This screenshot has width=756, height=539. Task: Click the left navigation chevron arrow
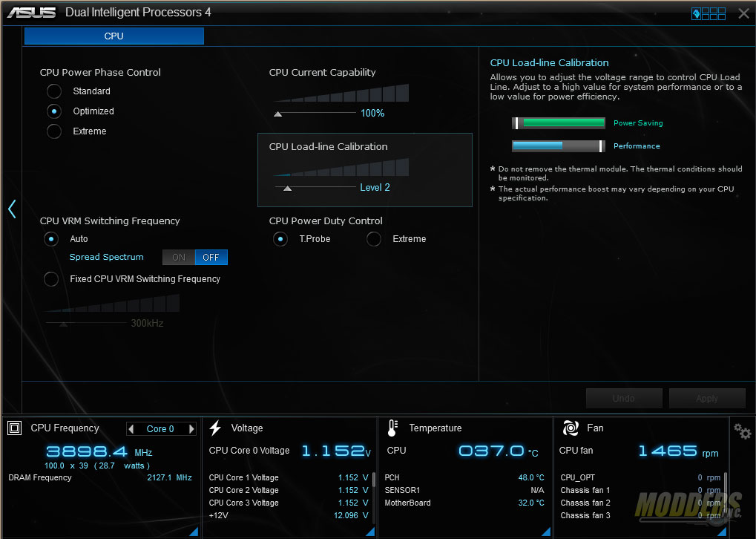coord(12,209)
